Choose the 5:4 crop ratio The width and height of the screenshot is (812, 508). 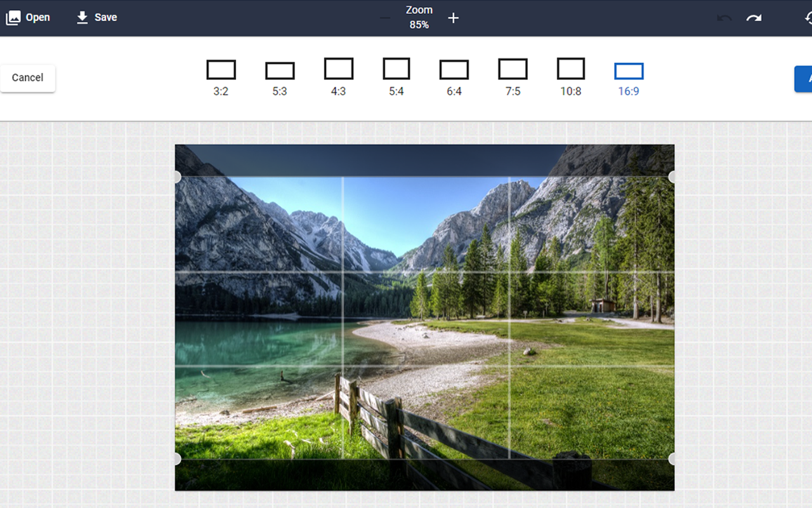point(396,77)
